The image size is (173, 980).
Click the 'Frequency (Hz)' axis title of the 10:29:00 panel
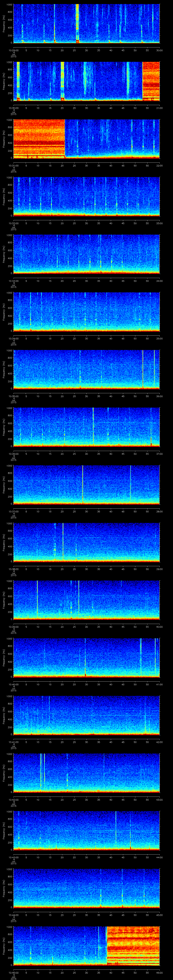(x=4, y=24)
